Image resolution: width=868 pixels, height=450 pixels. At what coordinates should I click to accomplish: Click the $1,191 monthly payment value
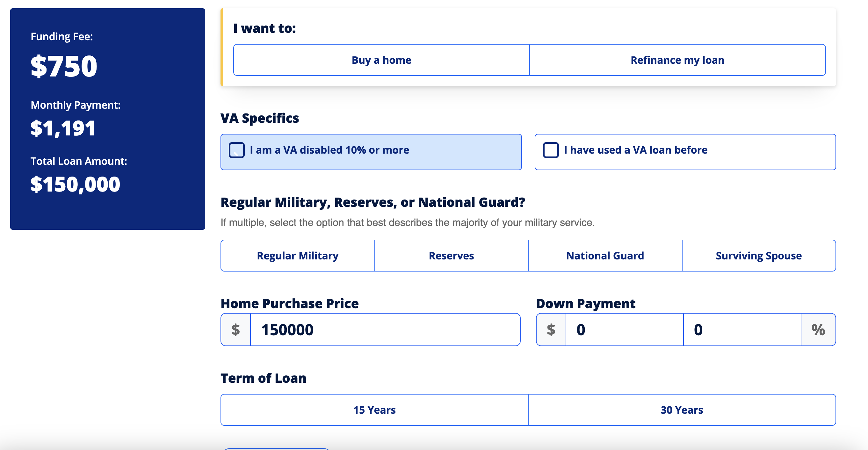coord(63,128)
